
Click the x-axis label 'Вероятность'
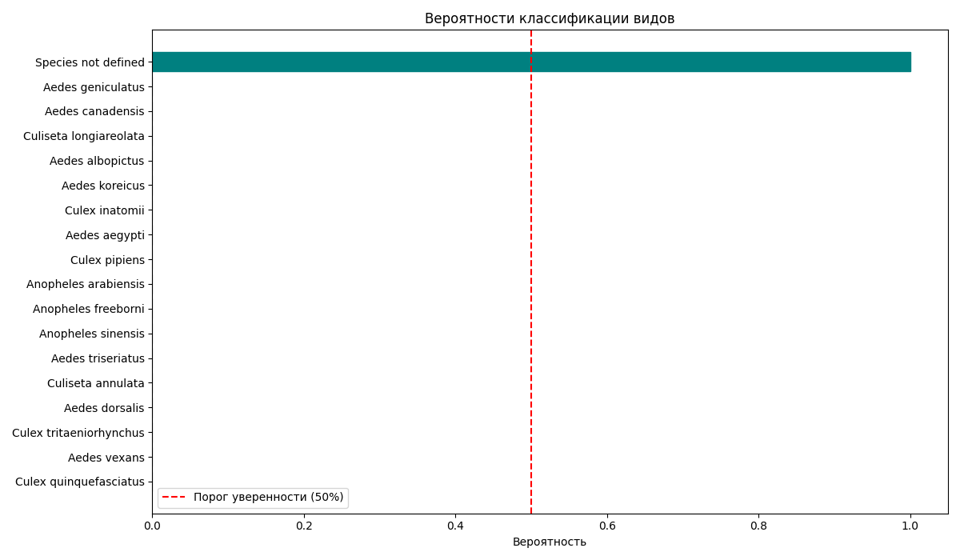pyautogui.click(x=550, y=542)
